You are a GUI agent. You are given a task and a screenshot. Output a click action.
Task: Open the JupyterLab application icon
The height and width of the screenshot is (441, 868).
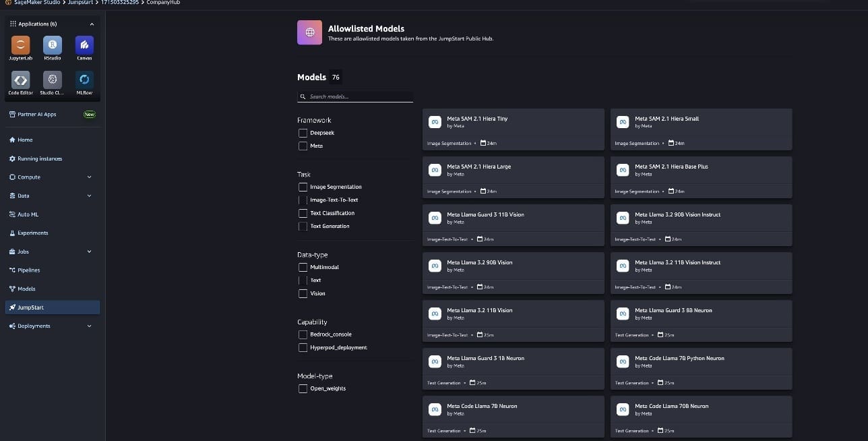point(20,46)
